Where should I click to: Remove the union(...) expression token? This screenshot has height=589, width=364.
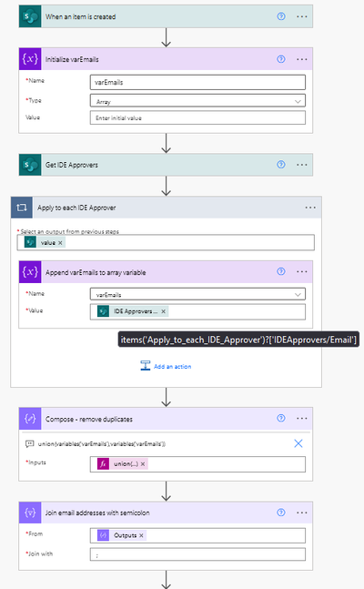click(x=143, y=464)
